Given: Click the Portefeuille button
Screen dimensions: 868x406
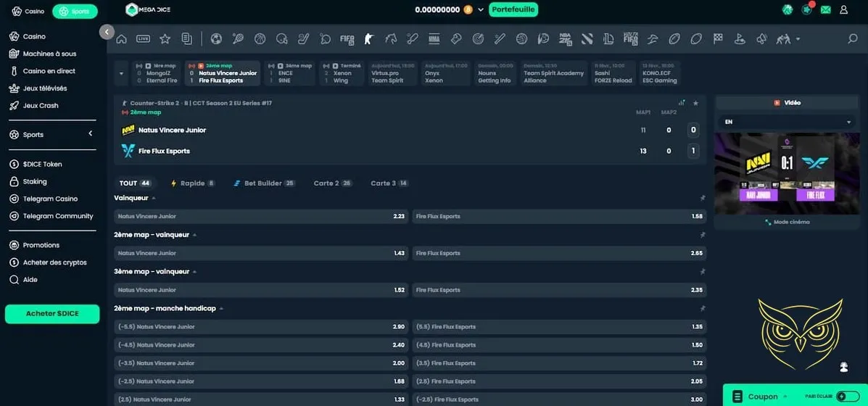Looking at the screenshot, I should coord(513,10).
